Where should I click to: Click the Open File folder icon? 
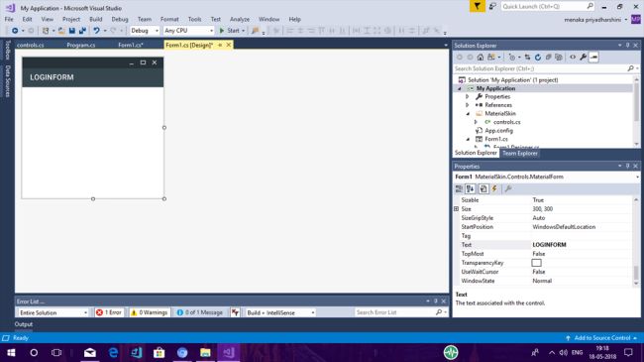[61, 31]
